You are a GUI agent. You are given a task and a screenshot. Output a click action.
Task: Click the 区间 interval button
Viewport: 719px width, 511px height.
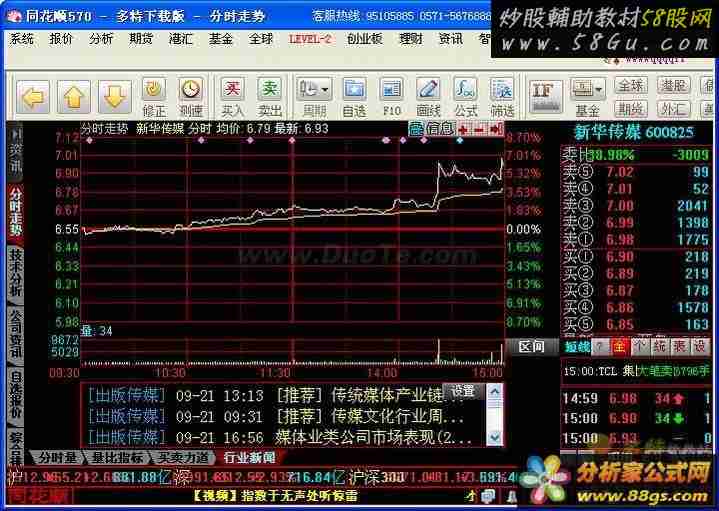click(x=532, y=347)
